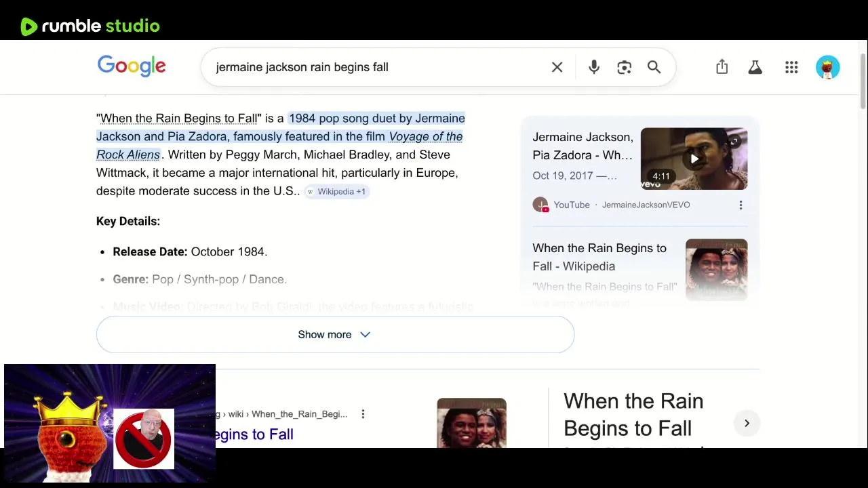Play the Jermaine Jackson YouTube video thumbnail
868x488 pixels.
click(694, 159)
